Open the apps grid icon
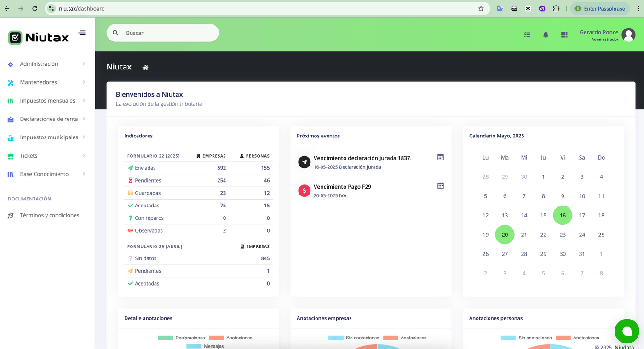The height and width of the screenshot is (349, 644). click(564, 34)
